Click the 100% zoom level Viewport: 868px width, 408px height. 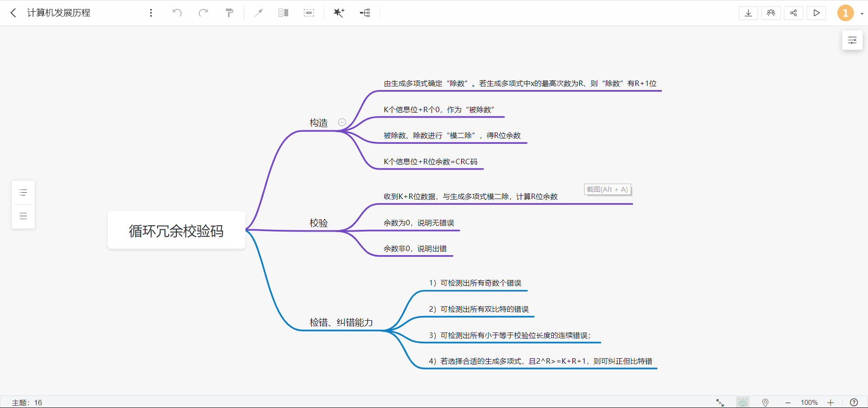(809, 403)
